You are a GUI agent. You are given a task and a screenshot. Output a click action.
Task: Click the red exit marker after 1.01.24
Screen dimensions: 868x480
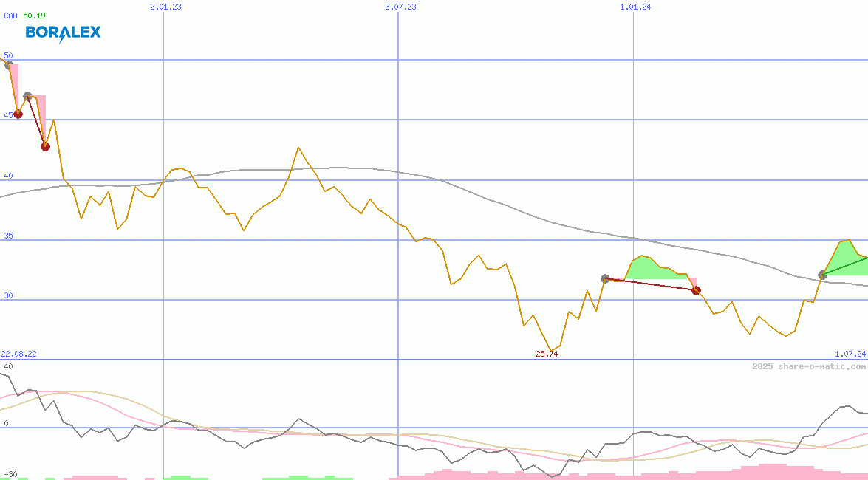click(697, 290)
